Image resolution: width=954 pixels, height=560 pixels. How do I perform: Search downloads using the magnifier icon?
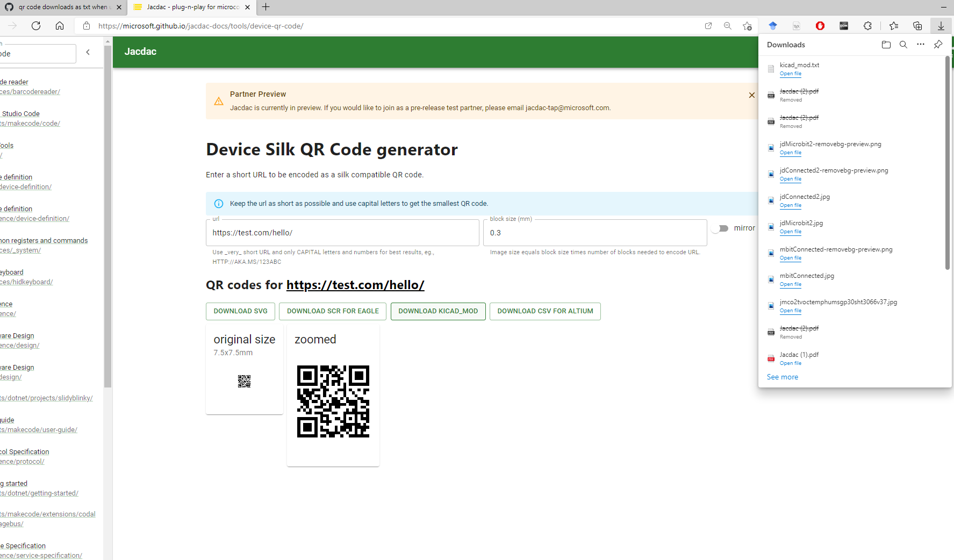(x=903, y=45)
